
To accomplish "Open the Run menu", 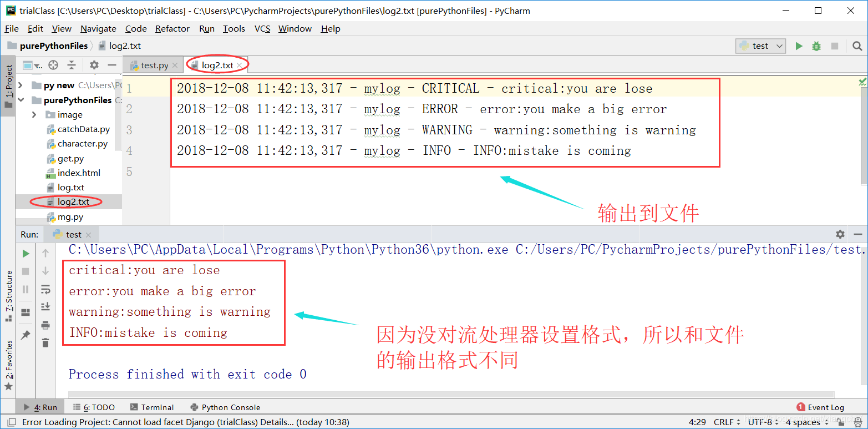I will tap(207, 29).
